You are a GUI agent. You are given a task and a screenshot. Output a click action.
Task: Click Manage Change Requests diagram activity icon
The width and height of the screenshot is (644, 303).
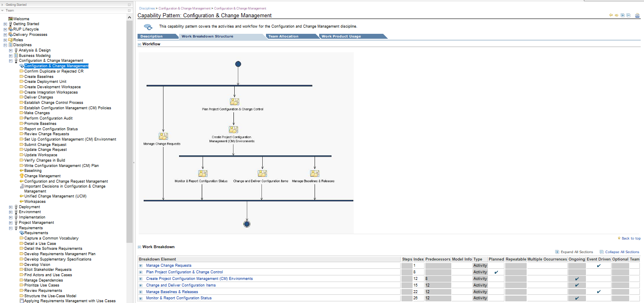pyautogui.click(x=163, y=136)
